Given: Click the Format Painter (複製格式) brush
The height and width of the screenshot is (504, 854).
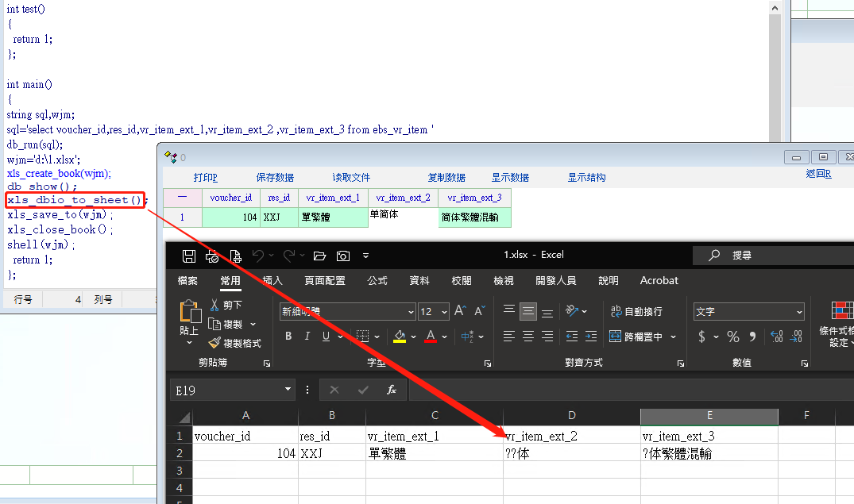Looking at the screenshot, I should pos(214,343).
